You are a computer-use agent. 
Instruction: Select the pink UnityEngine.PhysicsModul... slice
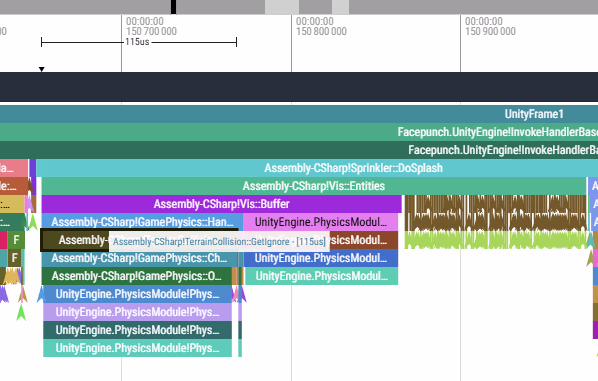(321, 222)
